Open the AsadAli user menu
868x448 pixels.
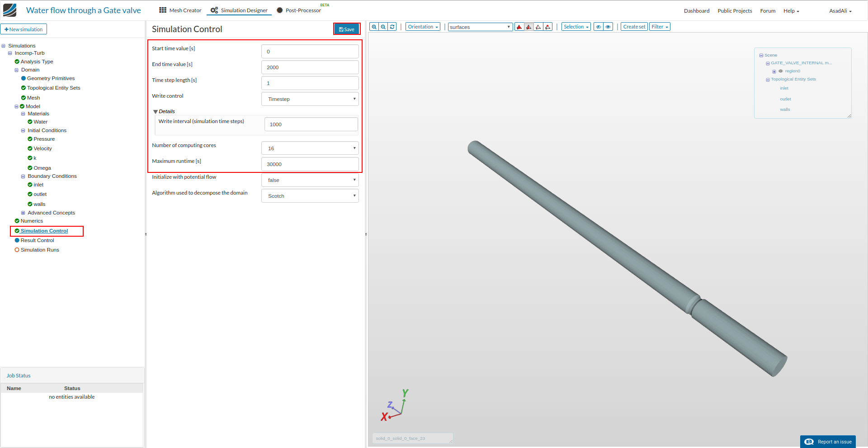(x=840, y=11)
